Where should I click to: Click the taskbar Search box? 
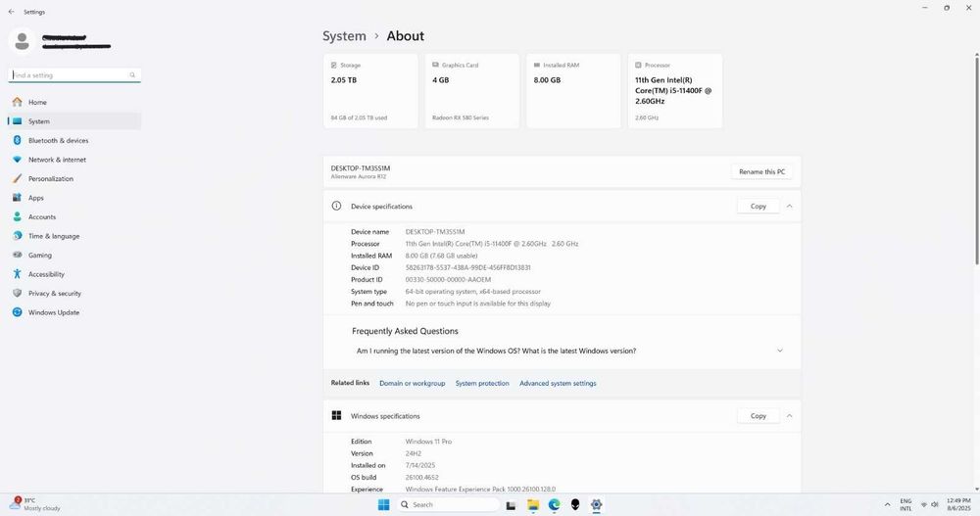pos(447,505)
